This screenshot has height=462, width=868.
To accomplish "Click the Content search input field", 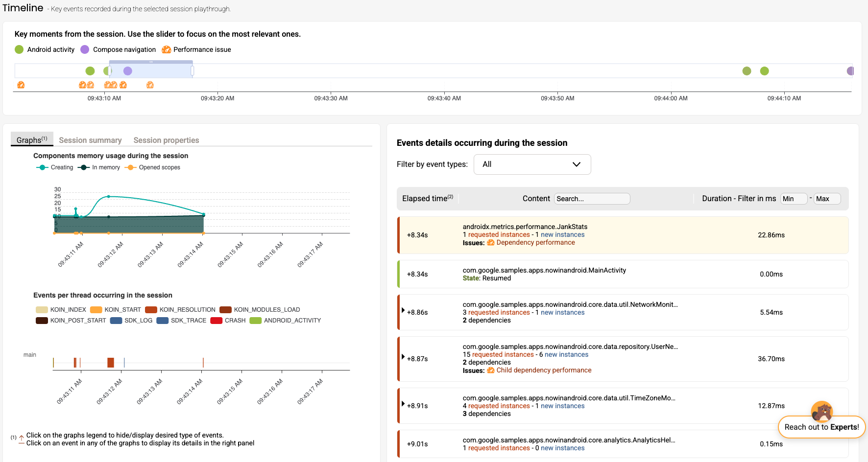I will [592, 199].
